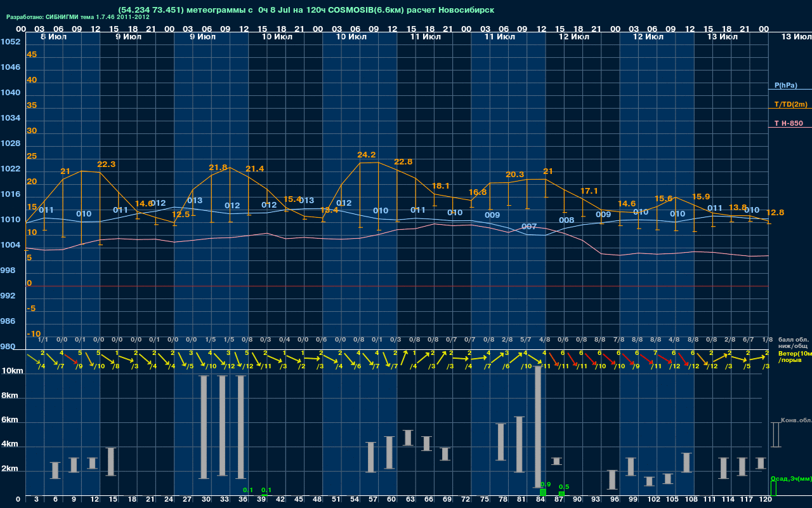
Task: Click the tall gray cloud bar above hour 33
Action: 223,425
